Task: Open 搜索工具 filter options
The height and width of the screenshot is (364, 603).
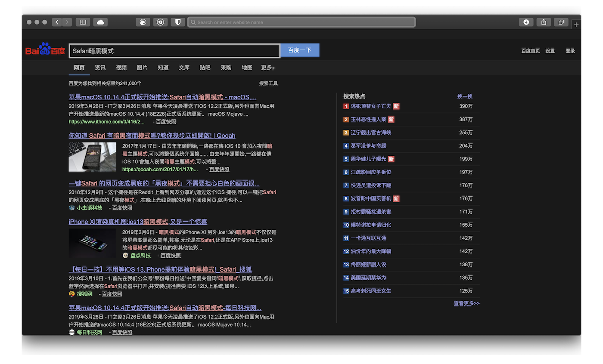Action: (x=268, y=83)
